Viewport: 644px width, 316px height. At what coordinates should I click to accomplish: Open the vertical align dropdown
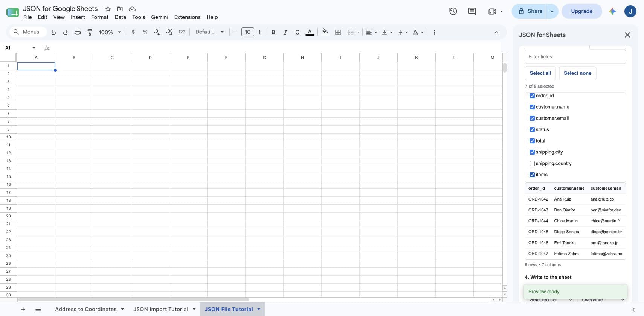click(387, 32)
